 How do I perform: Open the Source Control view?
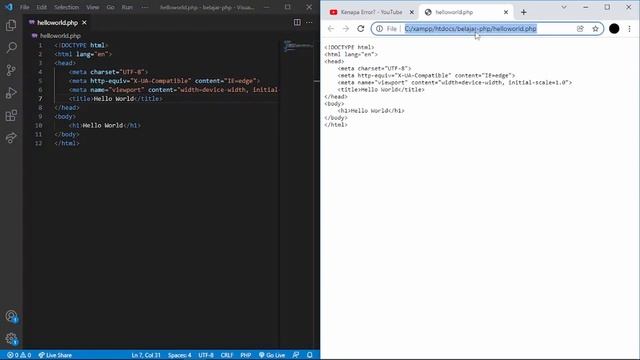(x=11, y=70)
